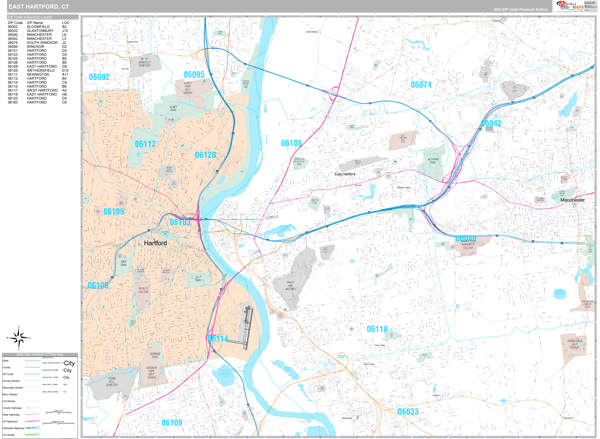Click the 06120 ZIP code label
Viewport: 600px width, 439px height.
pyautogui.click(x=205, y=155)
